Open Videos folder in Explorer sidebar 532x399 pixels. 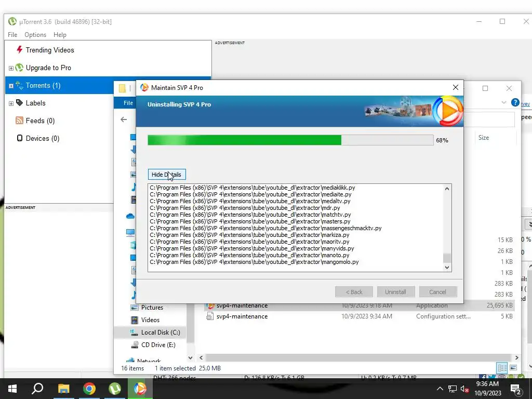click(150, 320)
